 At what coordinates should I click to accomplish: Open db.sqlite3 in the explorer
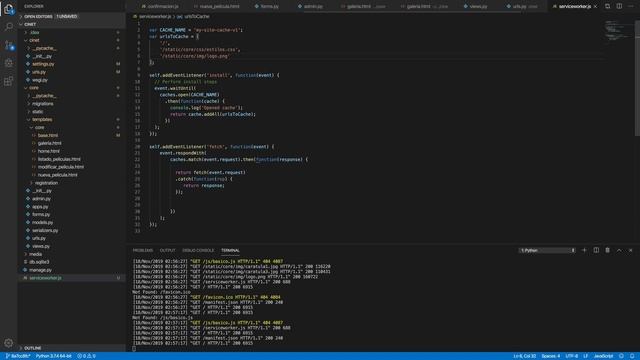point(39,262)
